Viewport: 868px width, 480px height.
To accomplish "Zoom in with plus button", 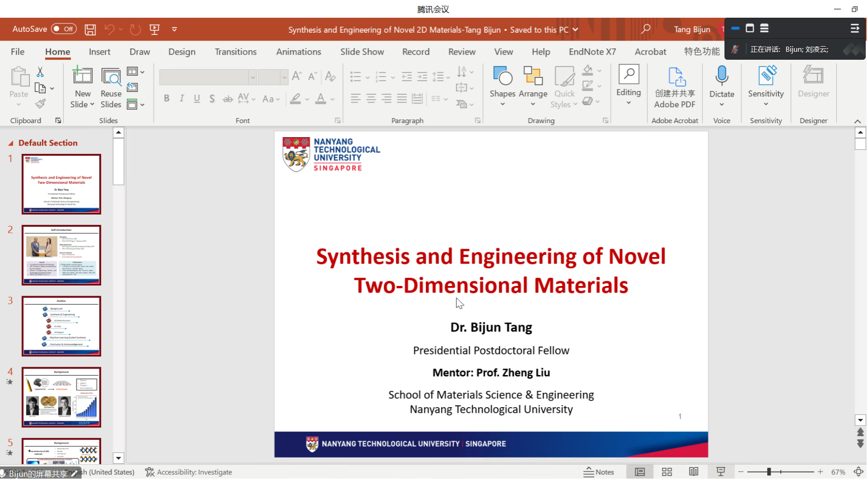I will tap(820, 473).
